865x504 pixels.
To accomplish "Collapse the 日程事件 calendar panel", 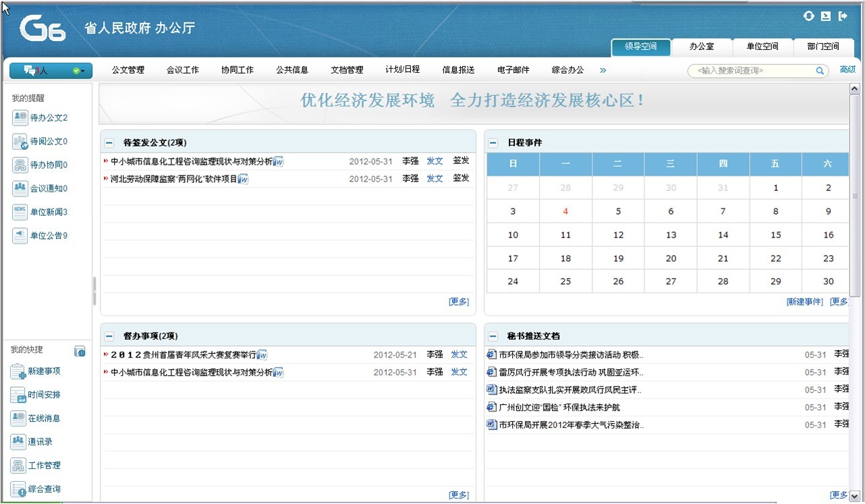I will click(493, 143).
